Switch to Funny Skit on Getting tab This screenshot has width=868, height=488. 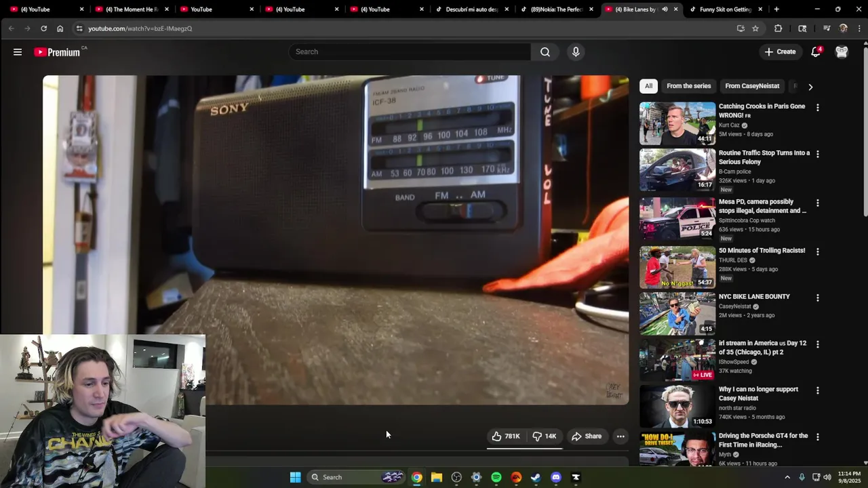[x=726, y=9]
